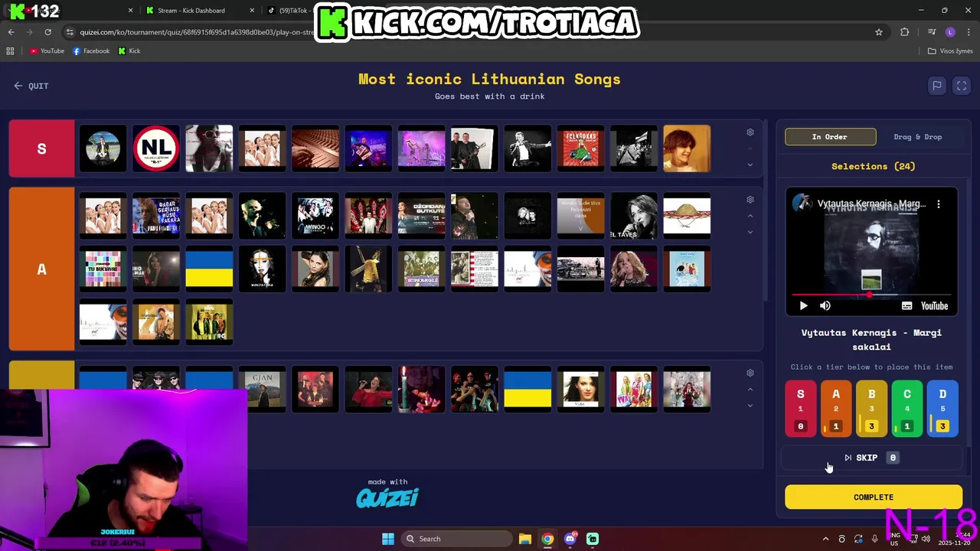This screenshot has height=551, width=980.
Task: Open the video more options menu
Action: click(x=939, y=204)
